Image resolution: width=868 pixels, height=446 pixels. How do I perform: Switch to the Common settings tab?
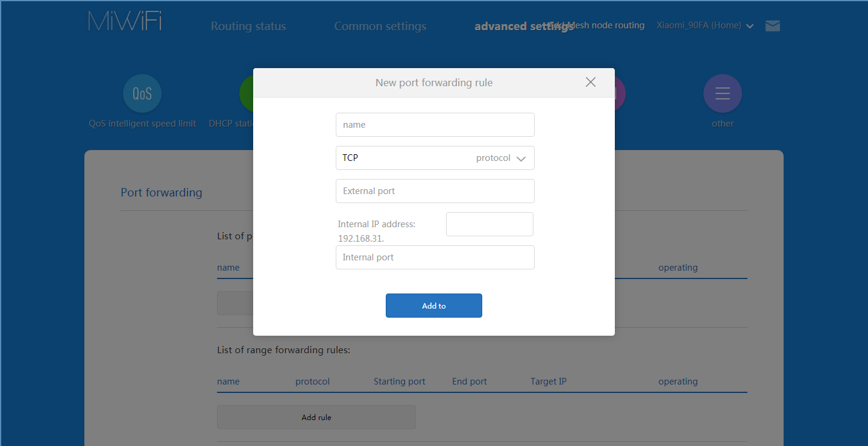point(380,27)
